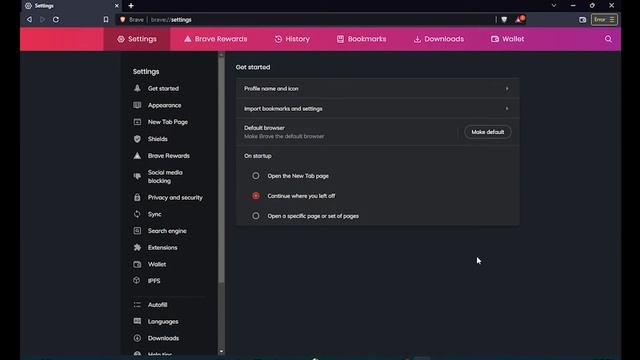Expand Import bookmarks and settings arrow
640x360 pixels.
[507, 109]
